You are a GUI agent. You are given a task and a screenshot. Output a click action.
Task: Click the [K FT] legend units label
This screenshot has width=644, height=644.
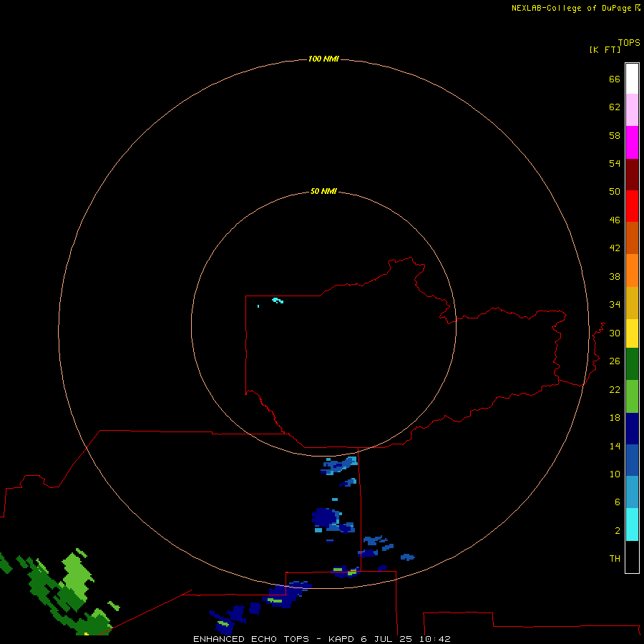605,49
